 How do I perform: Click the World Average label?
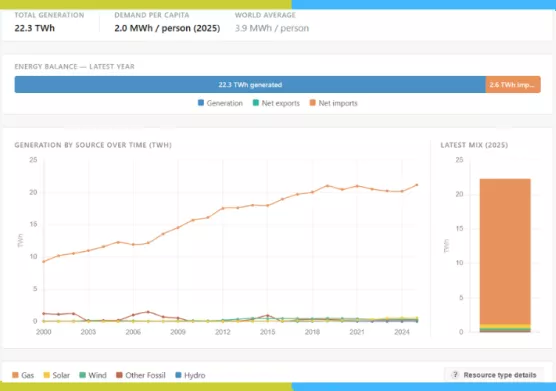(265, 15)
